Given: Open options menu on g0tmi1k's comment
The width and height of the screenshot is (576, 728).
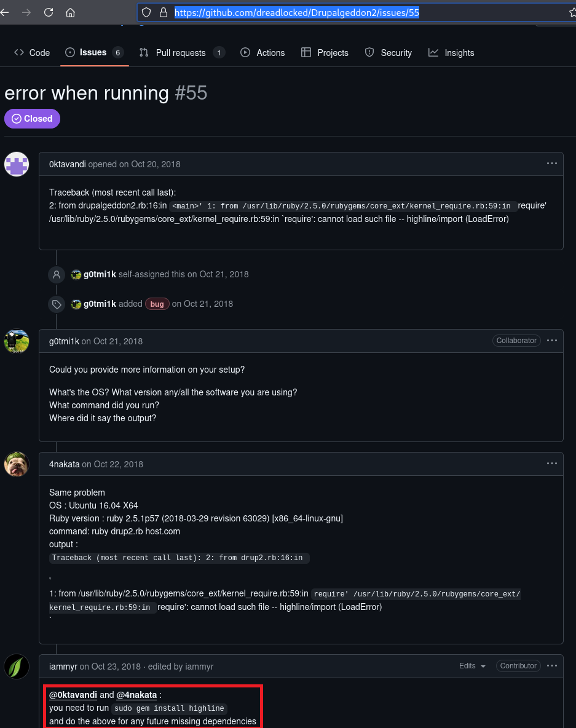Looking at the screenshot, I should [x=551, y=341].
